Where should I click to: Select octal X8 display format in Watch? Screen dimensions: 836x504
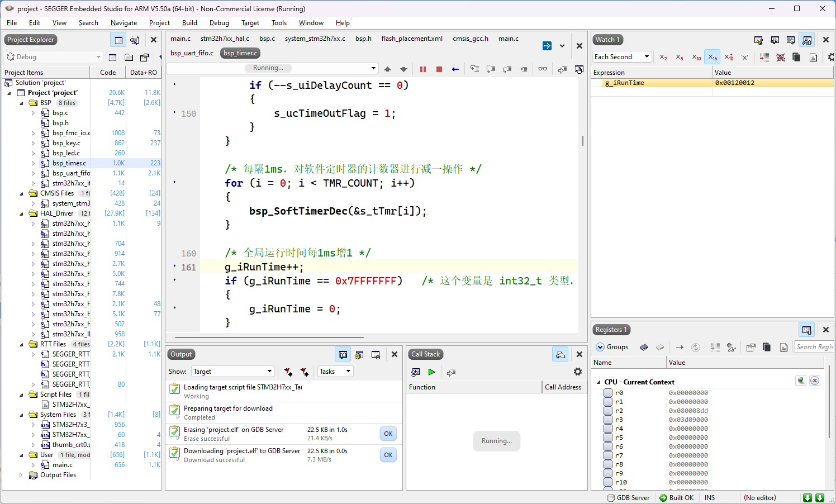680,57
